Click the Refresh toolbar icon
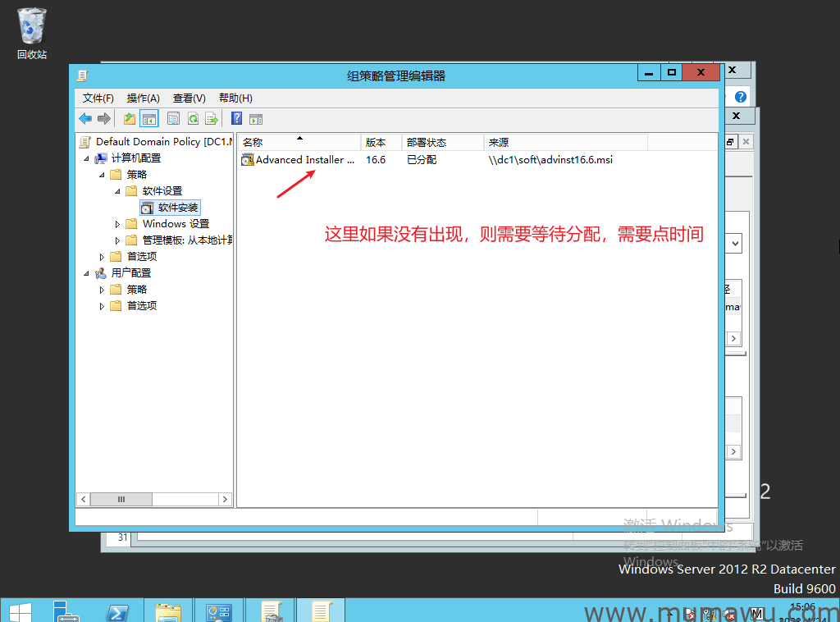 tap(193, 119)
